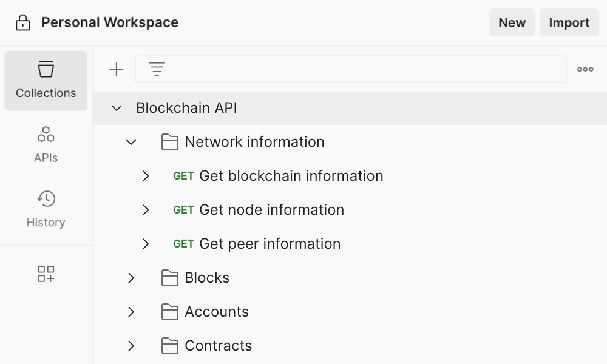Collapse the Blockchain API collection
Screen dimensions: 607x364
(117, 108)
